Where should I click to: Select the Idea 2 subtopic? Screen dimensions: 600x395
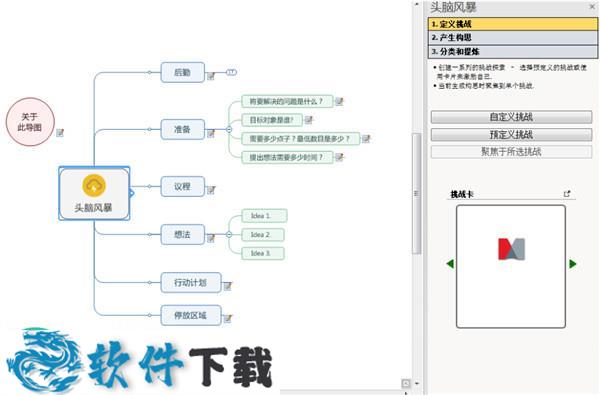click(x=262, y=235)
